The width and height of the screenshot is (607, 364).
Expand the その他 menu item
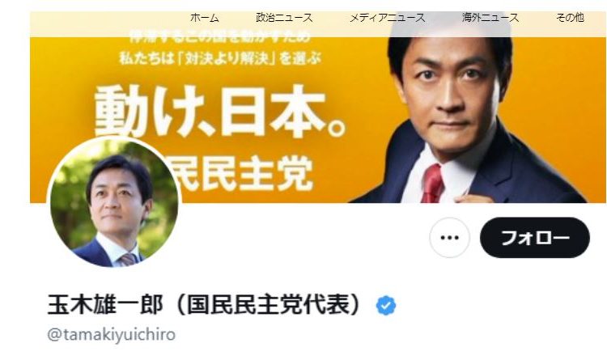click(570, 18)
